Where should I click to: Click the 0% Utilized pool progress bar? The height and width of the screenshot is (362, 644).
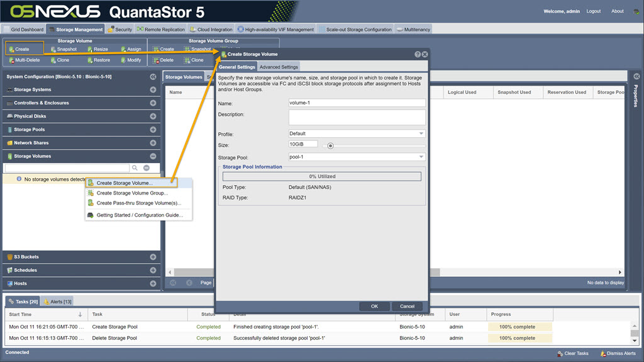click(322, 176)
